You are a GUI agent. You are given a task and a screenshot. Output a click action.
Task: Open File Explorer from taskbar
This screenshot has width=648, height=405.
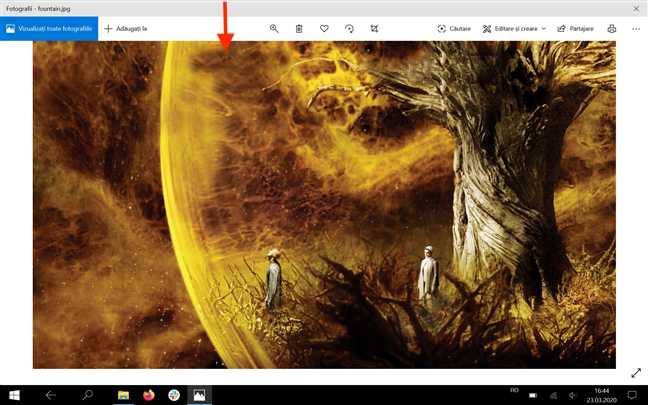tap(123, 395)
